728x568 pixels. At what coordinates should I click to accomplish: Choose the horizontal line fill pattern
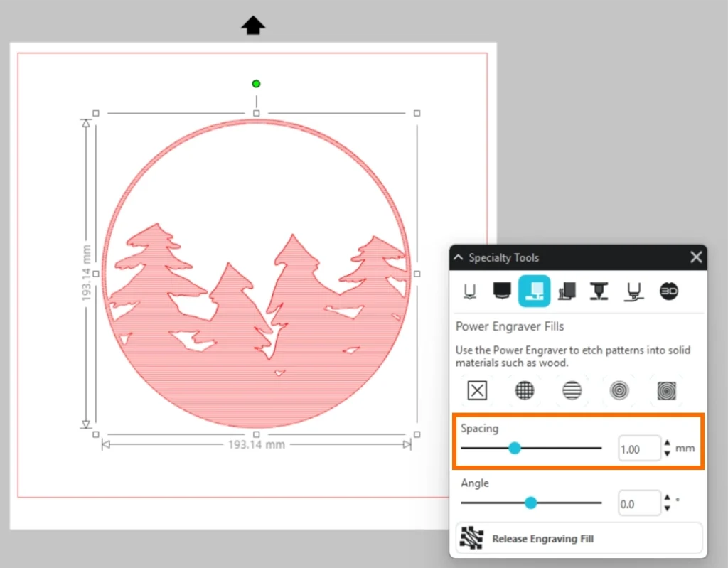(572, 390)
